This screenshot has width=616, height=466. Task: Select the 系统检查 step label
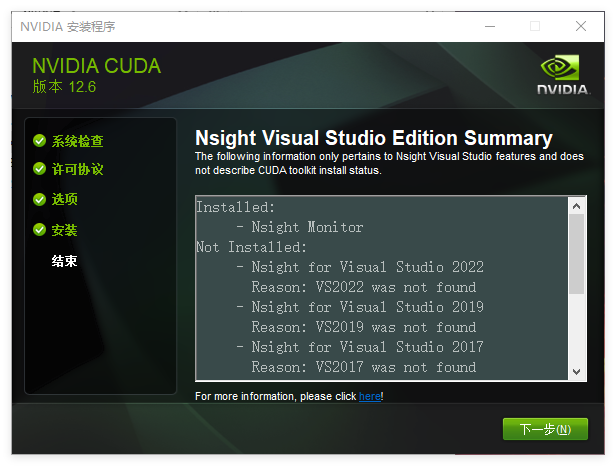pyautogui.click(x=77, y=141)
